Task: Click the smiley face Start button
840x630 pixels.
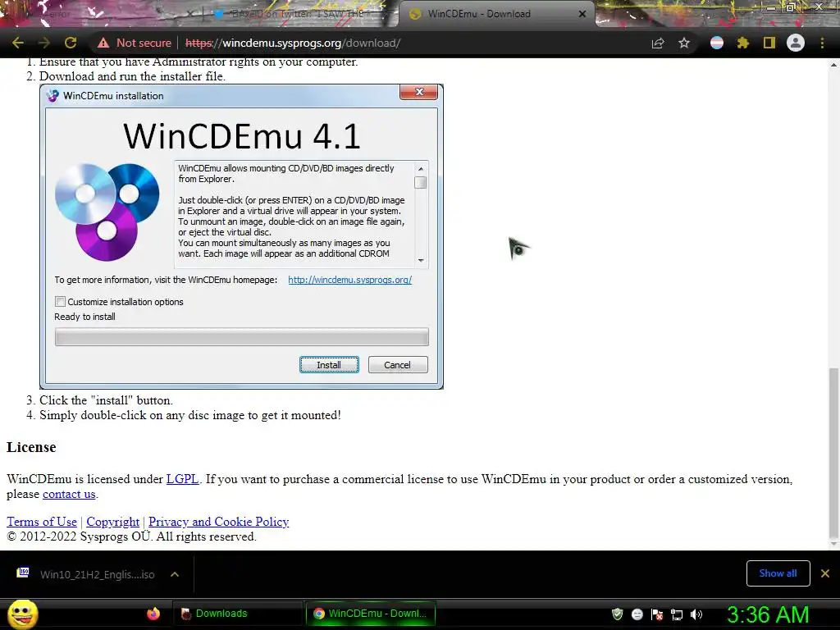Action: pos(22,614)
